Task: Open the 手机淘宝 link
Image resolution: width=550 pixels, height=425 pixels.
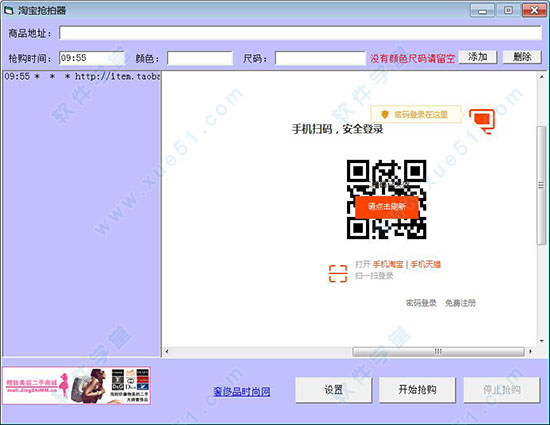Action: click(388, 264)
